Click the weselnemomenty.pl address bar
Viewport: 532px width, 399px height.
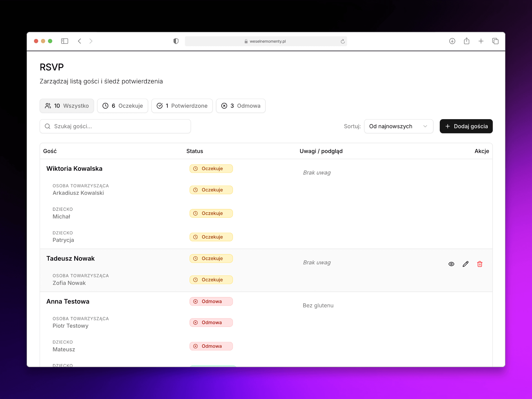pos(266,41)
